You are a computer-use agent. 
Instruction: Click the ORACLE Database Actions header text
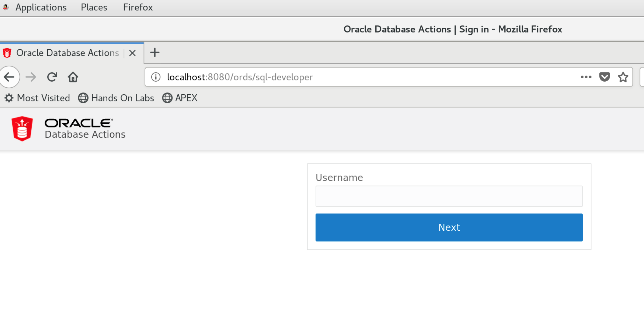coord(85,129)
